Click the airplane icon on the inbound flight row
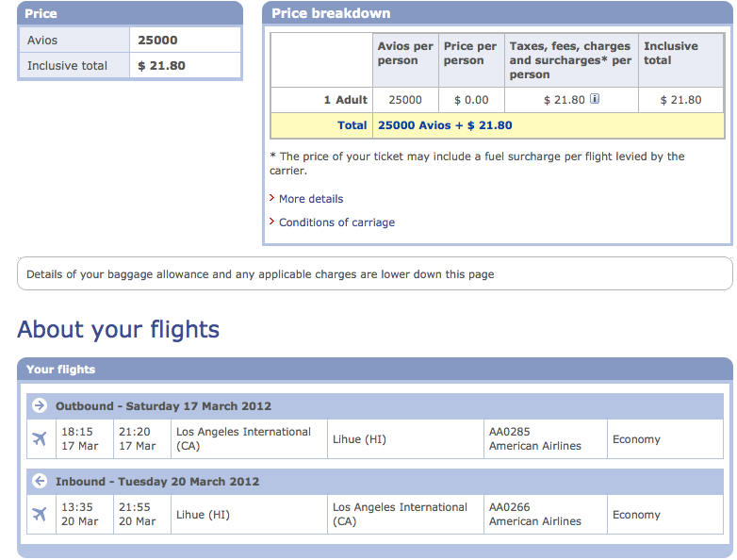Image resolution: width=737 pixels, height=560 pixels. point(40,514)
